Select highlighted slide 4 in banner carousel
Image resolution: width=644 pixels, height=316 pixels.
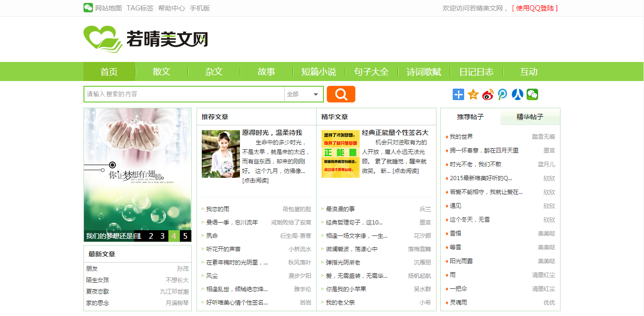coord(174,236)
